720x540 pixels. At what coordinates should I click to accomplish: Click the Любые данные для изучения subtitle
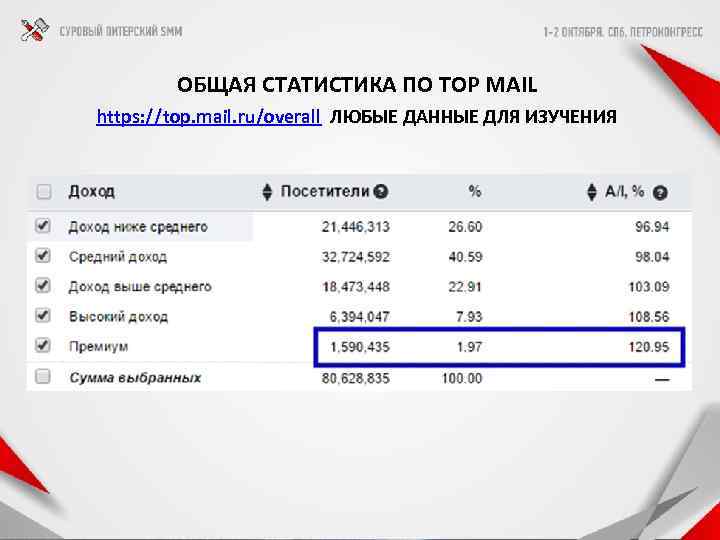(x=473, y=117)
